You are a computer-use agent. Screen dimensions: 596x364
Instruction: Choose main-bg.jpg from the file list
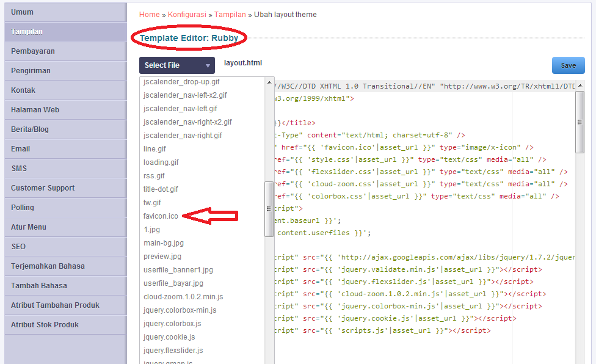coord(163,243)
